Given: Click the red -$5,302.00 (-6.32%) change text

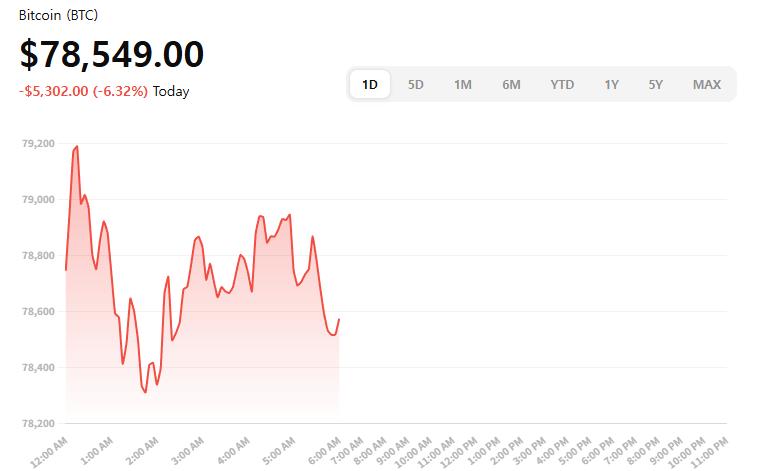Looking at the screenshot, I should click(84, 91).
